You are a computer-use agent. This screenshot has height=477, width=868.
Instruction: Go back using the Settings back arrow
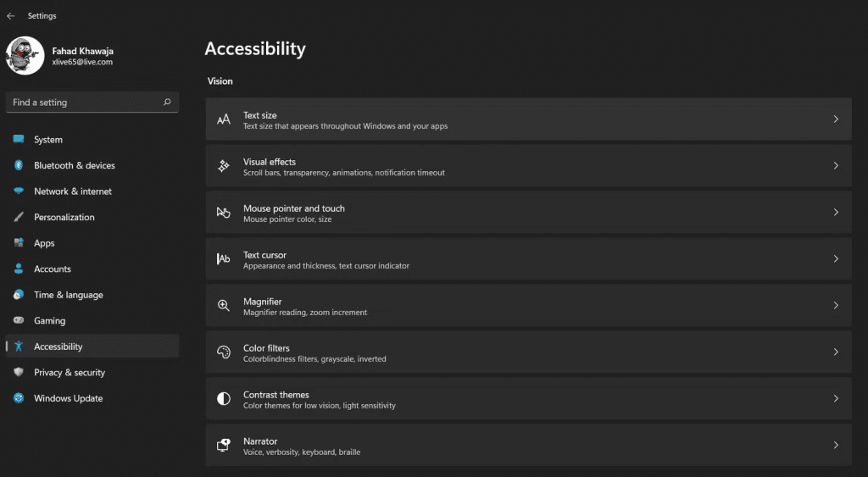[10, 16]
